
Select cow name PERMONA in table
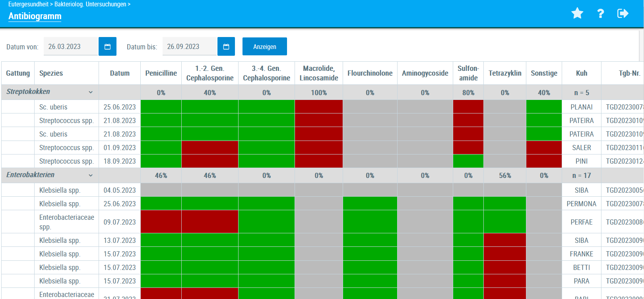581,204
